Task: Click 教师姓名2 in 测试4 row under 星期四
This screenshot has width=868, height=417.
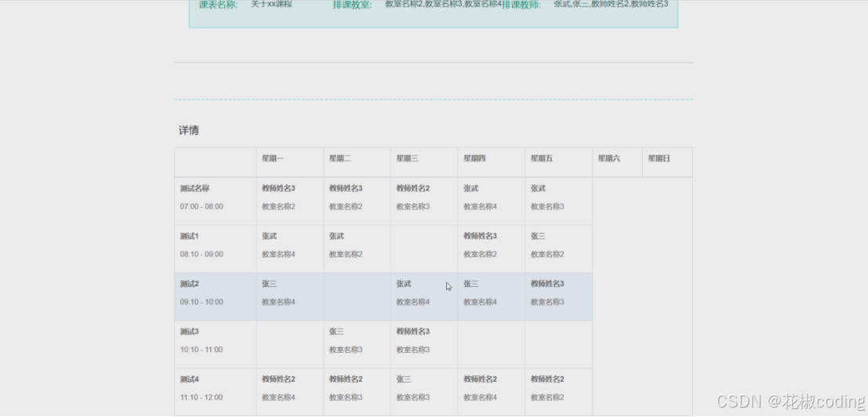Action: (x=480, y=379)
